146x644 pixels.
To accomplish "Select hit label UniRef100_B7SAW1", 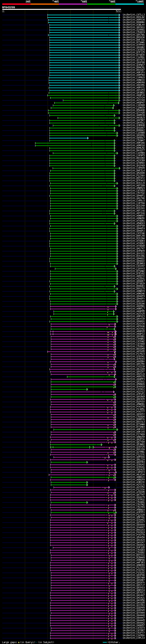I will click(133, 42).
